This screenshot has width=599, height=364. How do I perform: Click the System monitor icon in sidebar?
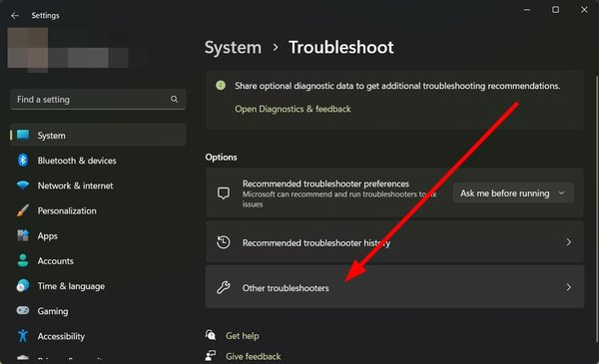pos(23,135)
